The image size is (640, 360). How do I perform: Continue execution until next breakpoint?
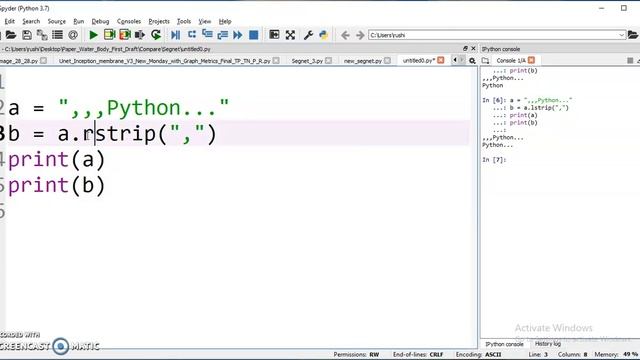coord(238,35)
